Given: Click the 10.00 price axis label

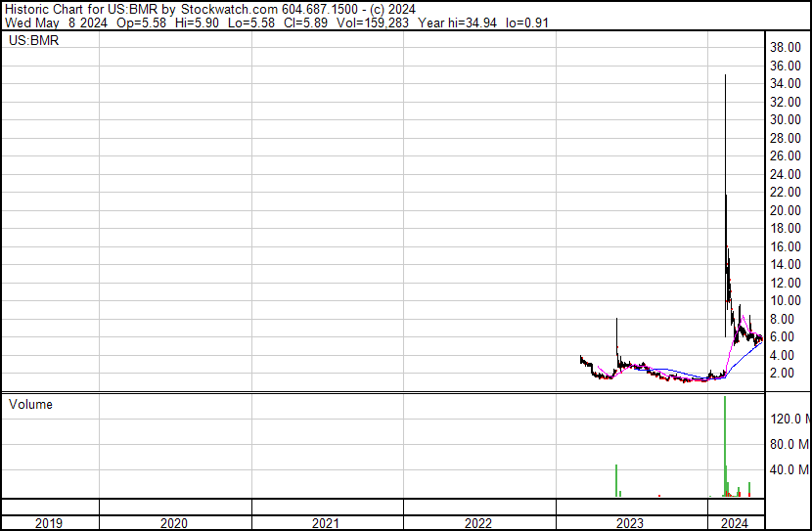Looking at the screenshot, I should click(785, 300).
